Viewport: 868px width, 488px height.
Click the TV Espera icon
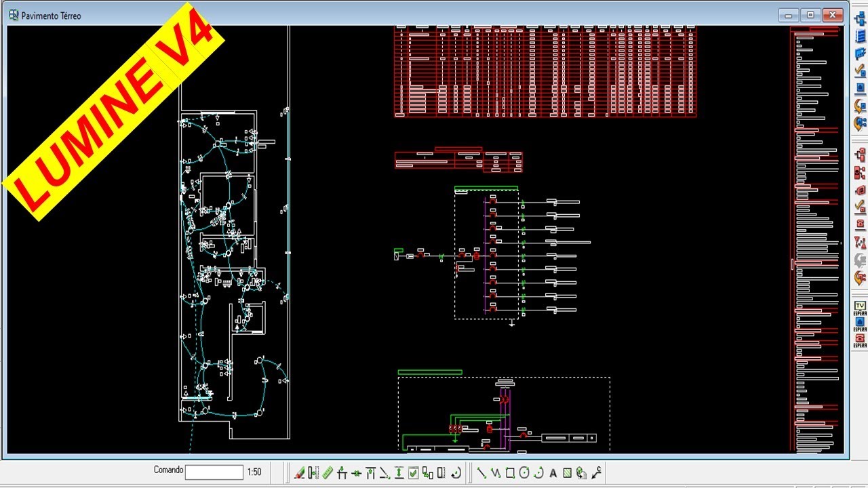(x=860, y=308)
